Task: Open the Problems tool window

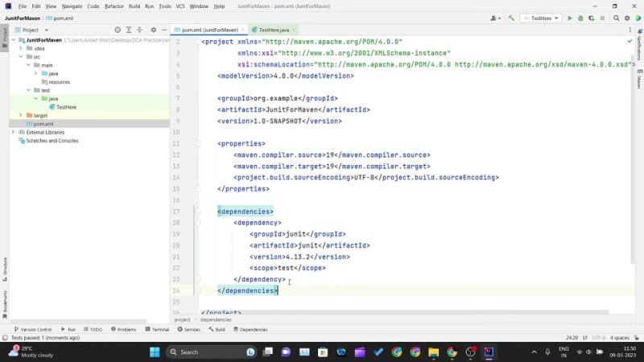Action: (x=124, y=330)
